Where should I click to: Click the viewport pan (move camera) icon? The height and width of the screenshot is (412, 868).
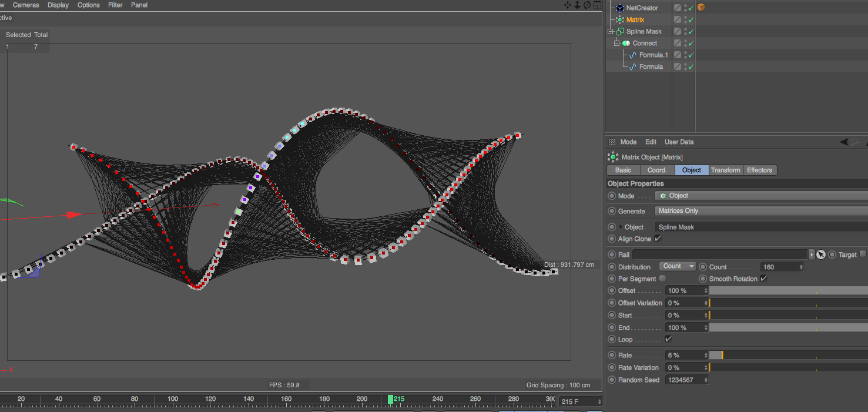pyautogui.click(x=567, y=5)
